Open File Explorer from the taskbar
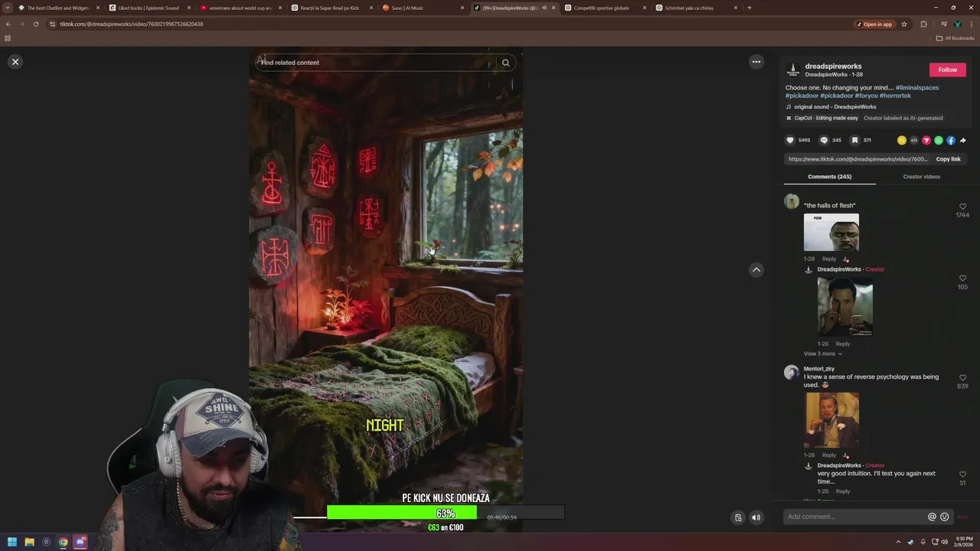The height and width of the screenshot is (551, 980). 29,542
